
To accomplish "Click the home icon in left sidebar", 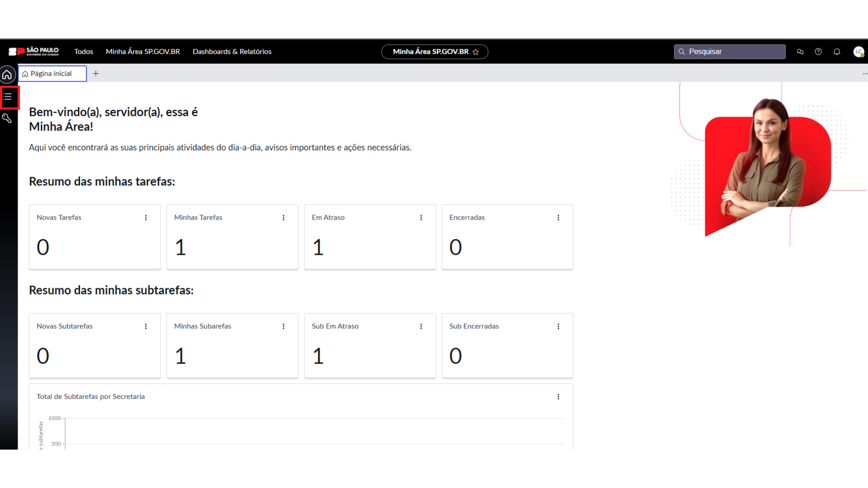I will pos(7,75).
